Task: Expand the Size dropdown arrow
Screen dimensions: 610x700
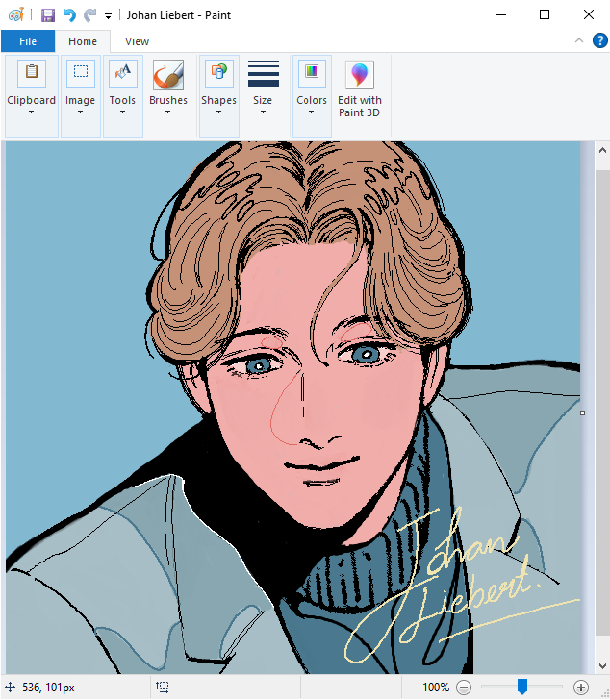Action: [263, 112]
